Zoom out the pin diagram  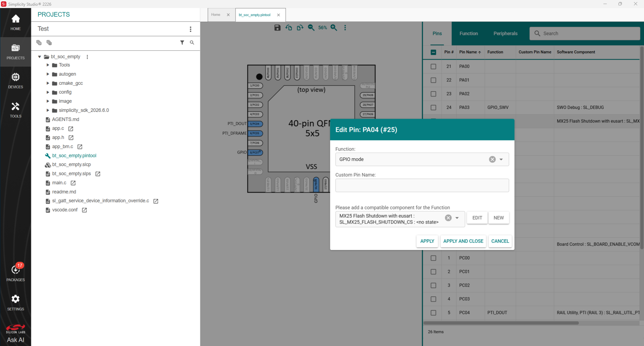(311, 28)
